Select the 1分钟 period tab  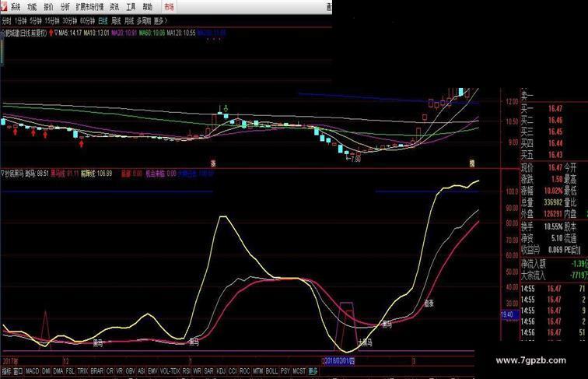21,21
